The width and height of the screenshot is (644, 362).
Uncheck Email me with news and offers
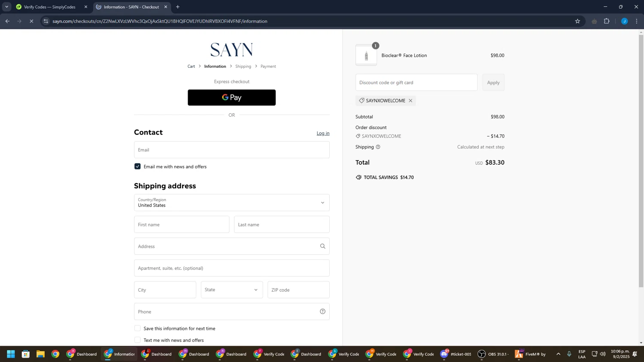click(137, 166)
